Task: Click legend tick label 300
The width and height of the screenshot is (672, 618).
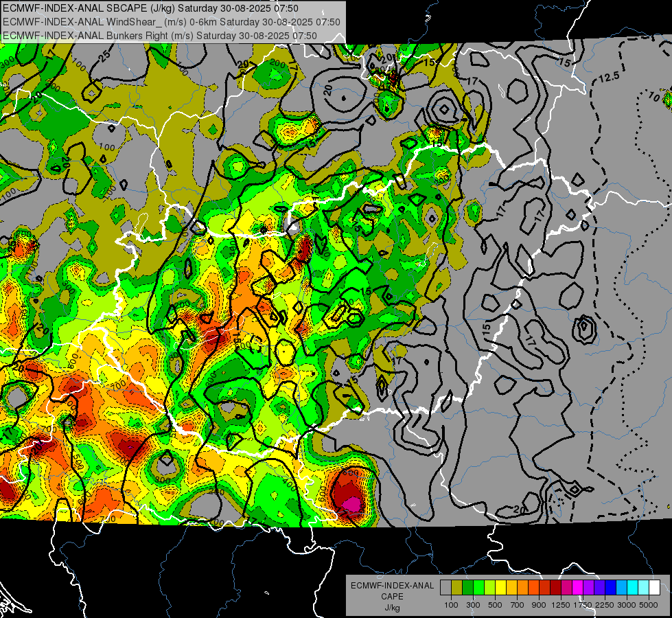Action: pos(473,605)
